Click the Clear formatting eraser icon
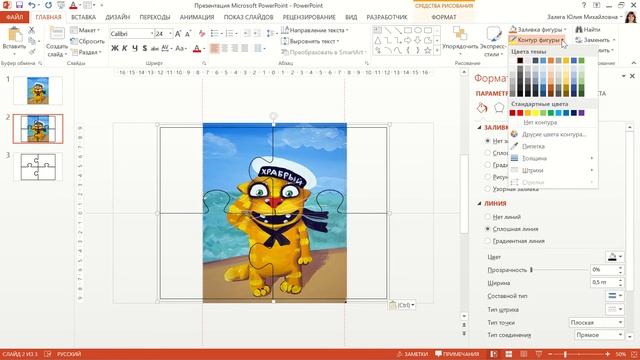The image size is (640, 360). coord(202,34)
